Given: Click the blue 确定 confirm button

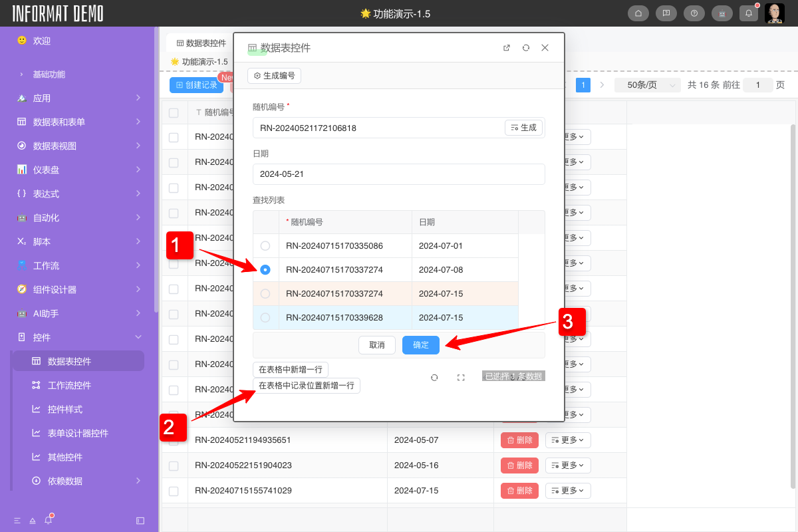Looking at the screenshot, I should (x=420, y=345).
